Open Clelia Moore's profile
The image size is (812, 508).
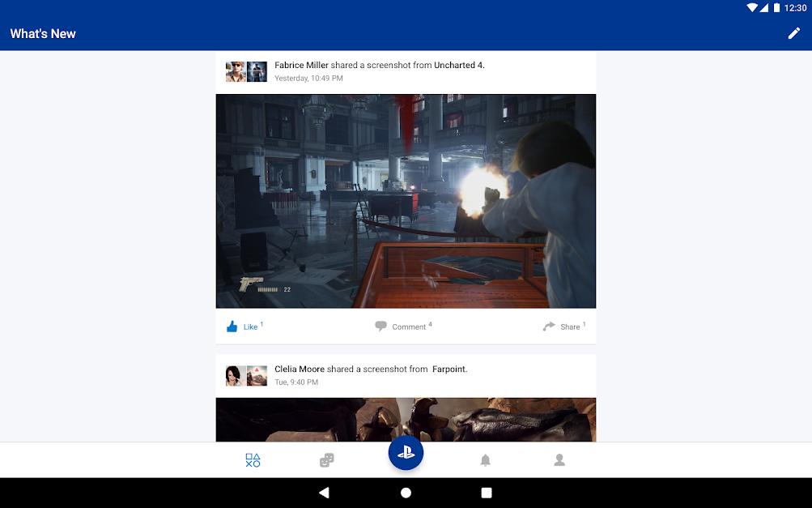[299, 369]
